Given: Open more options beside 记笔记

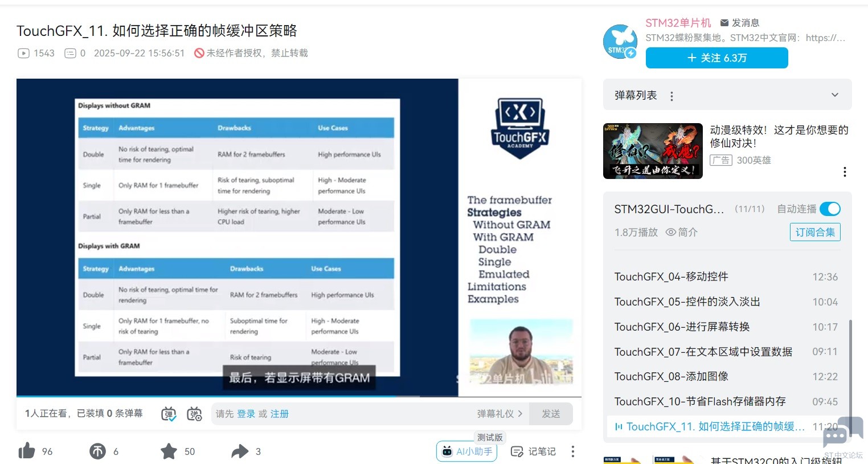Looking at the screenshot, I should 572,451.
